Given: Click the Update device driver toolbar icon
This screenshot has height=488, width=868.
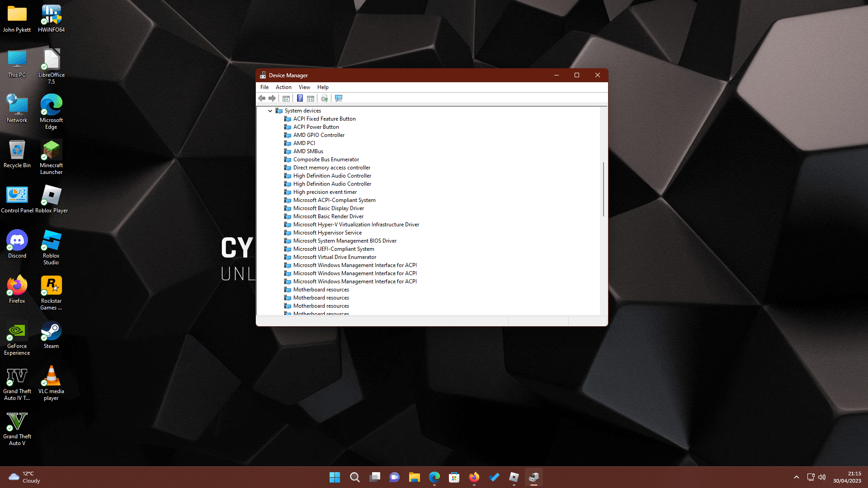Looking at the screenshot, I should click(x=324, y=99).
